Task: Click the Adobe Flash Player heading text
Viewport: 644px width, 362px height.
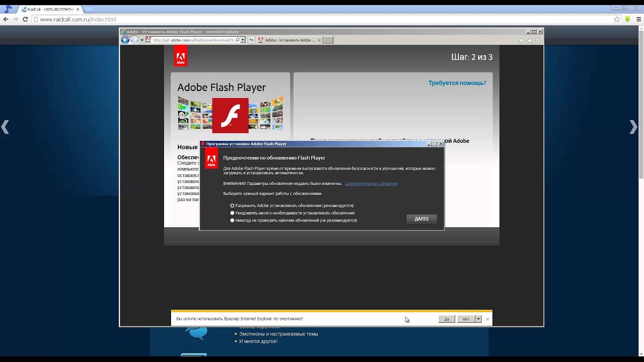Action: pos(221,87)
